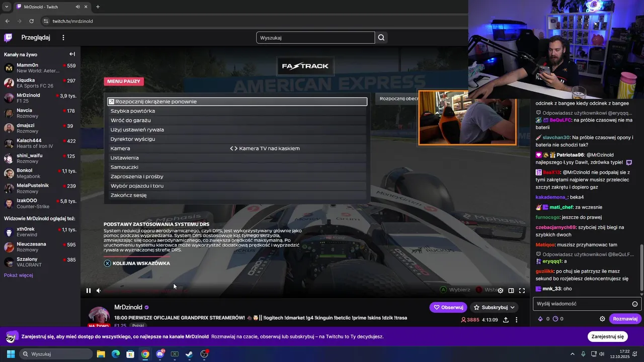Collapse the live channels sidebar
Screen dimensions: 644x362
click(72, 54)
